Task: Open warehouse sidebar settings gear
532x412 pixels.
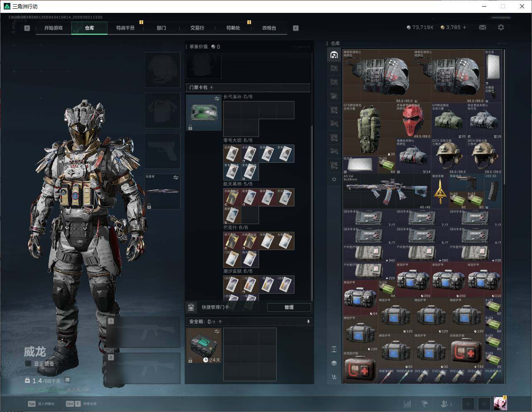Action: [334, 179]
